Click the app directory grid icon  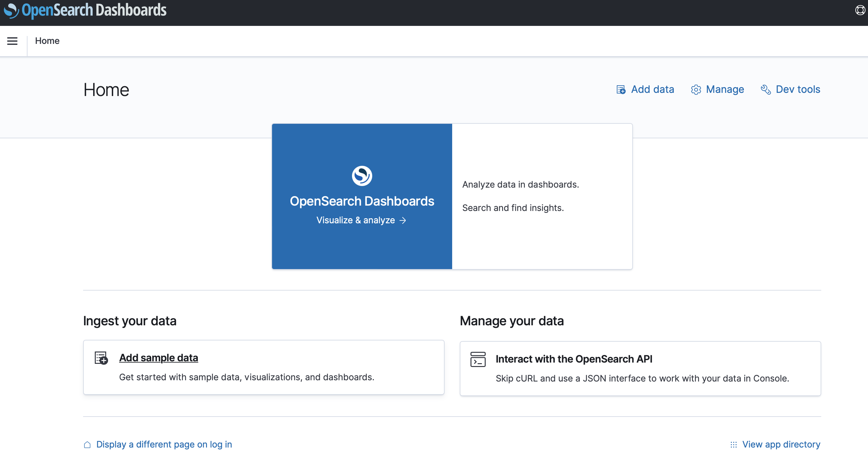click(734, 445)
